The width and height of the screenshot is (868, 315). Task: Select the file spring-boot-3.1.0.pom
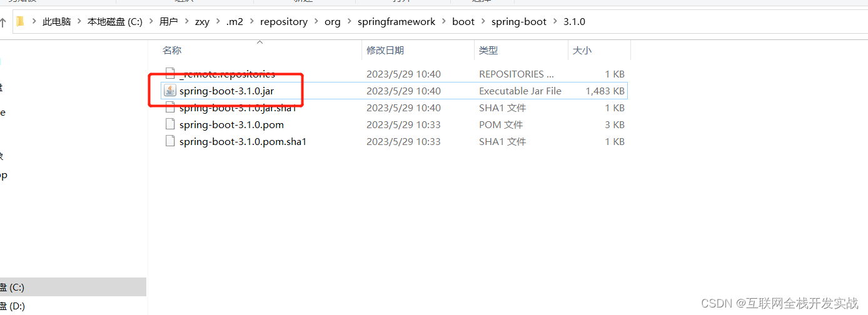pyautogui.click(x=231, y=124)
